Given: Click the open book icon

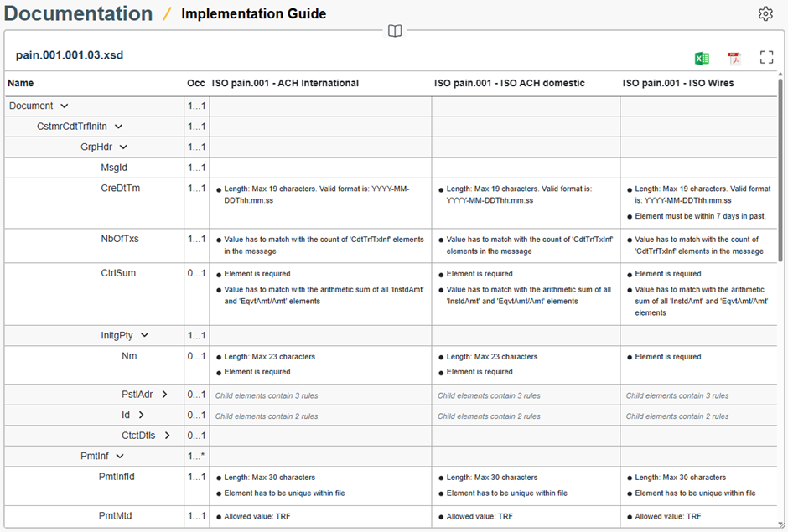Looking at the screenshot, I should pyautogui.click(x=395, y=31).
